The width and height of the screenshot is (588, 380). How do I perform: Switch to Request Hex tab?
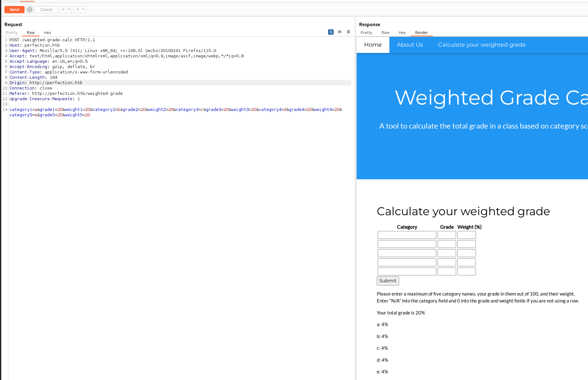(x=48, y=33)
